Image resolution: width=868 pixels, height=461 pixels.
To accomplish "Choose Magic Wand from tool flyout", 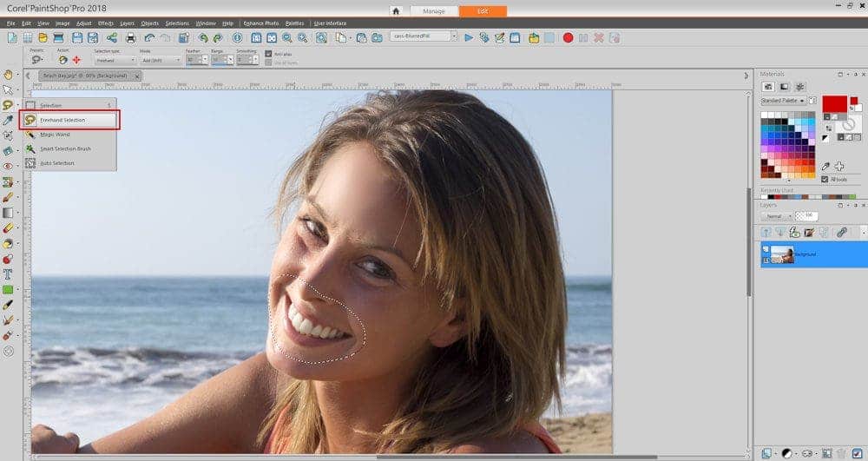I will (x=54, y=135).
